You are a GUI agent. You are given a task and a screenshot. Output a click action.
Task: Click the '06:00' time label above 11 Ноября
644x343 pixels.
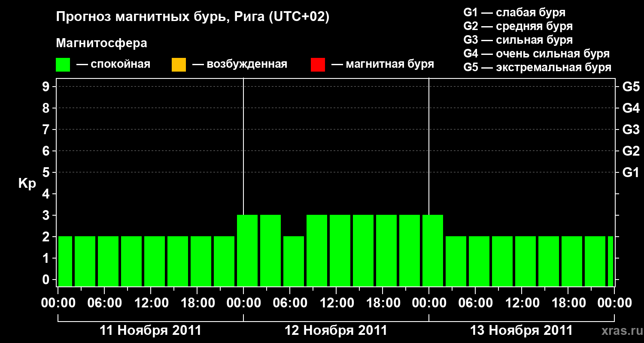pyautogui.click(x=104, y=303)
